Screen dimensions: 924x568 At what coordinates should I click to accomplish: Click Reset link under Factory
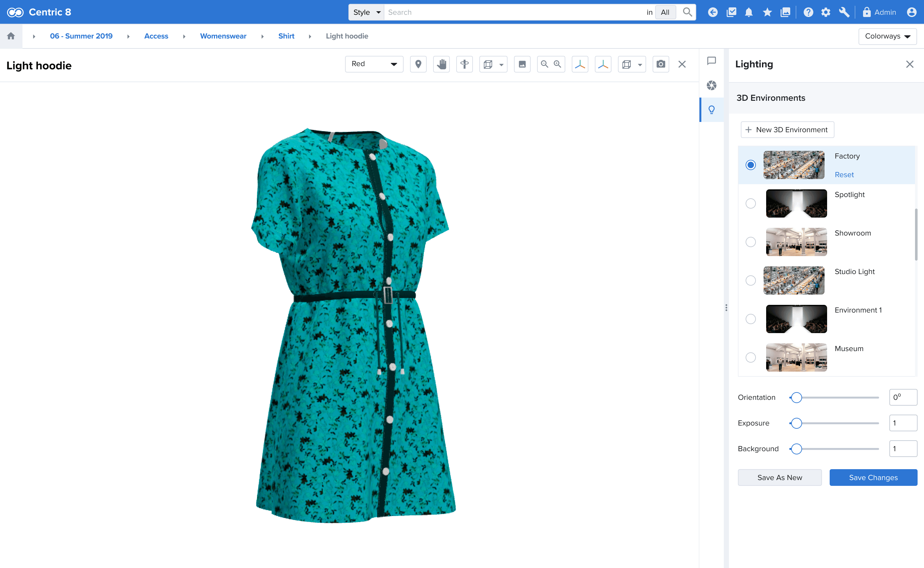(x=844, y=175)
